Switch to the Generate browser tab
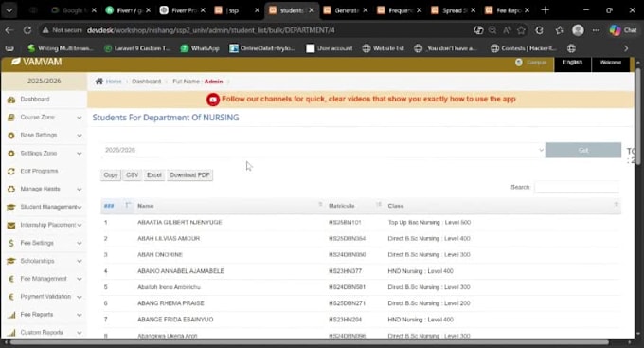The image size is (644, 348). [346, 10]
